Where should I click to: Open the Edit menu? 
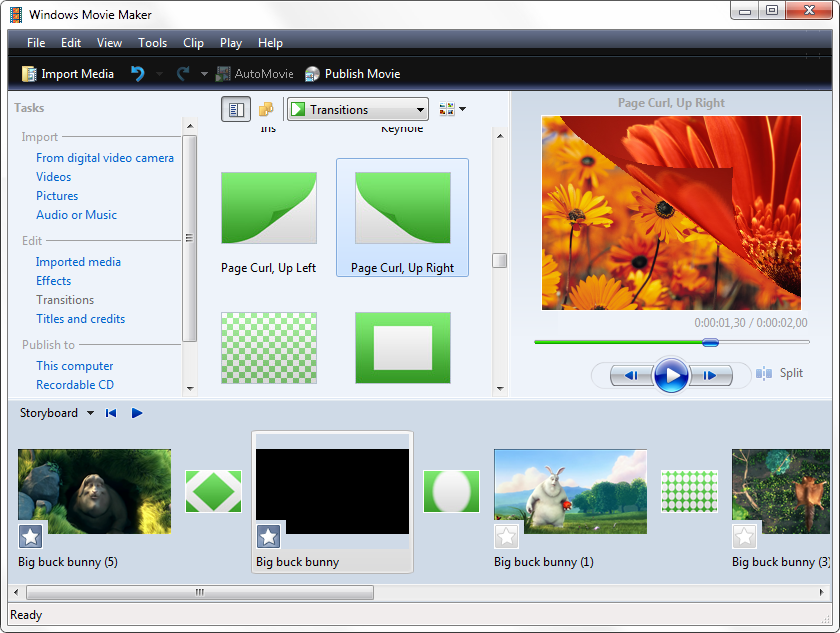(x=71, y=43)
